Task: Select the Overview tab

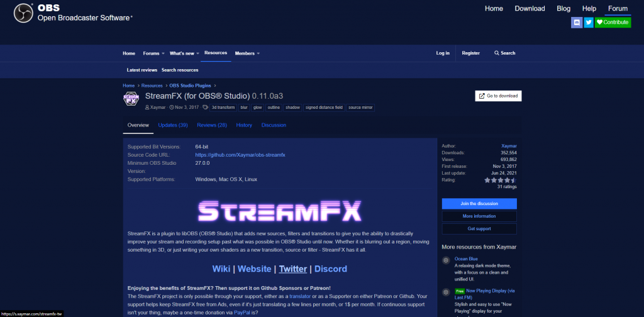Action: 138,125
